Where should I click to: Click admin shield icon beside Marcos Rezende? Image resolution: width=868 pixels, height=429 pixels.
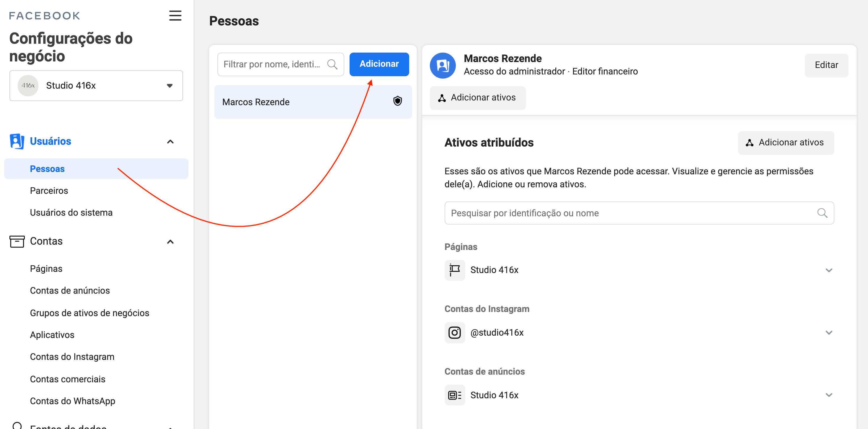tap(397, 101)
